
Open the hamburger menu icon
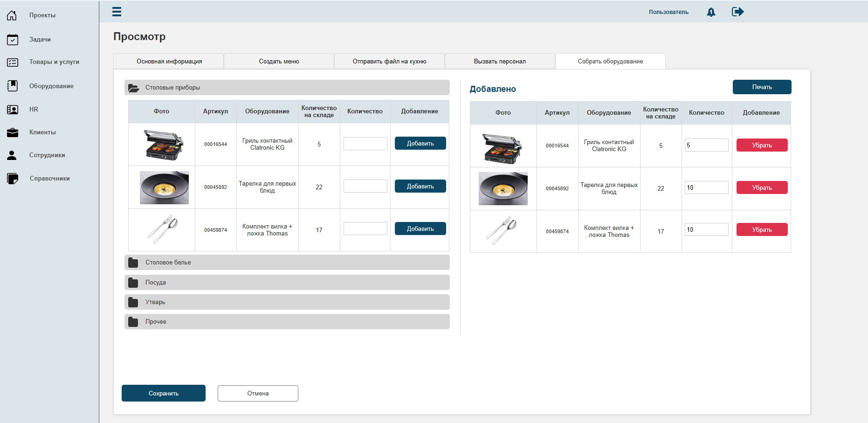click(x=117, y=12)
